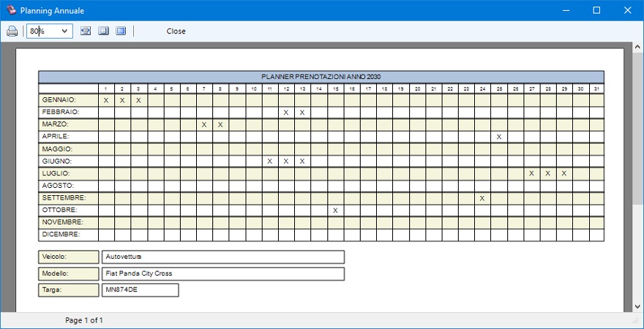Click the X mark on Gennaio day 1
This screenshot has width=644, height=329.
coord(106,100)
